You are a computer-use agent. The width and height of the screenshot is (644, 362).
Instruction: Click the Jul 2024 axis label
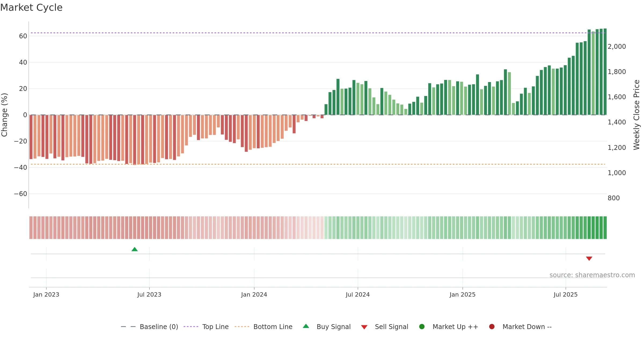(x=358, y=295)
